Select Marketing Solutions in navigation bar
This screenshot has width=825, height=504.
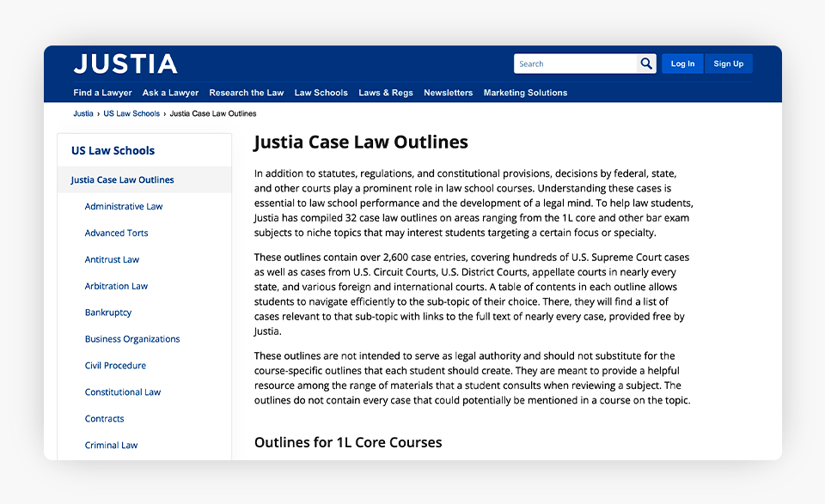pyautogui.click(x=525, y=93)
